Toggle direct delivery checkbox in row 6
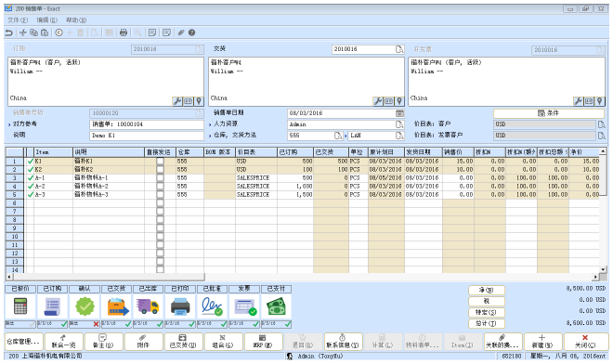Viewport: 613px width, 364px height. 160,203
